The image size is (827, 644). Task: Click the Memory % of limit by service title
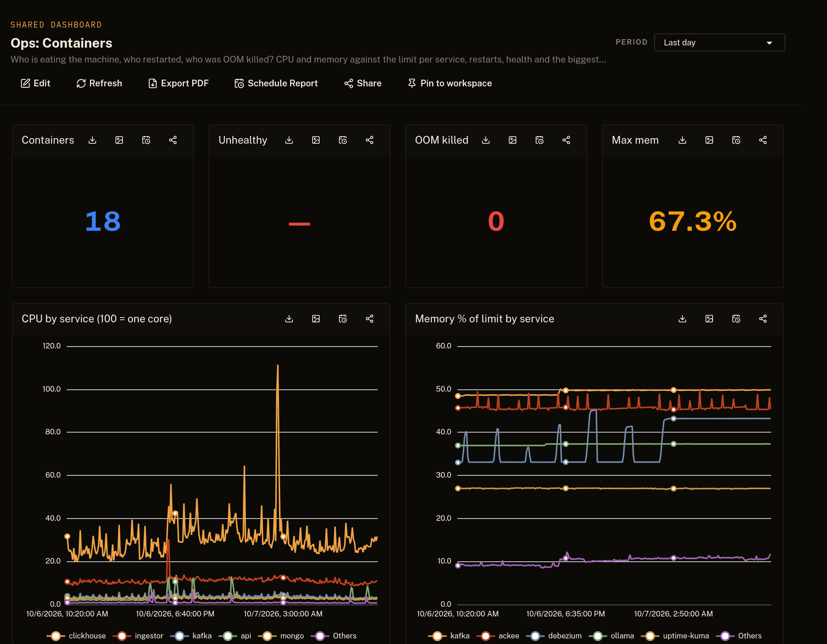pyautogui.click(x=484, y=319)
